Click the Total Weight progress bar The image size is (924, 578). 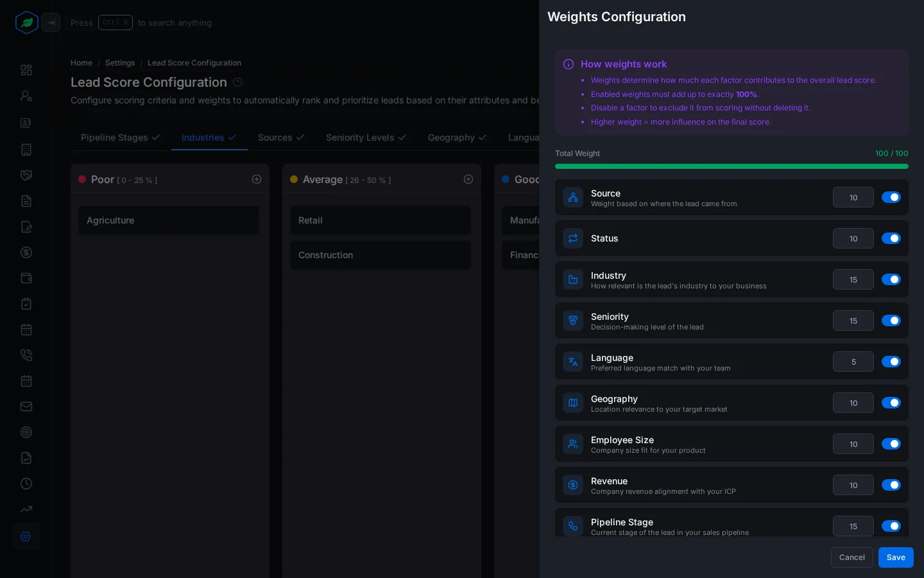pos(732,166)
